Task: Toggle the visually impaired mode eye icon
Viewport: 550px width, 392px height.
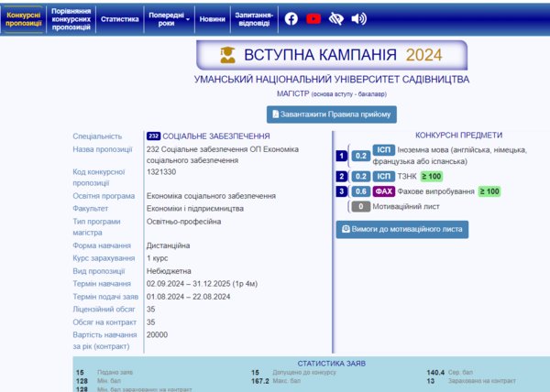Action: click(x=336, y=18)
